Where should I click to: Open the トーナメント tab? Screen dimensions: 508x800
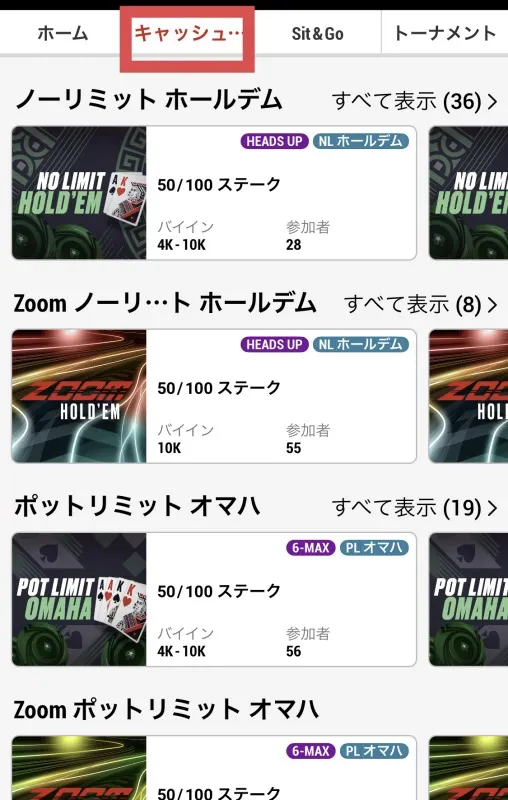click(x=444, y=34)
